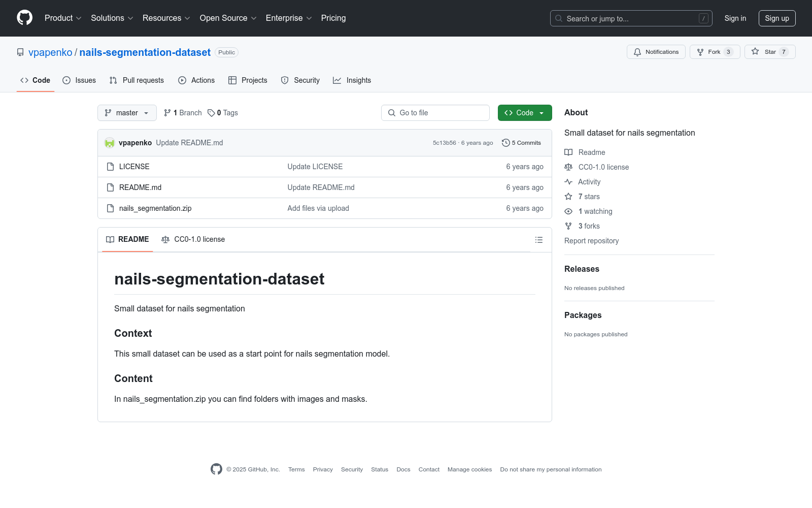
Task: Open the Update LICENSE commit message
Action: coord(315,167)
